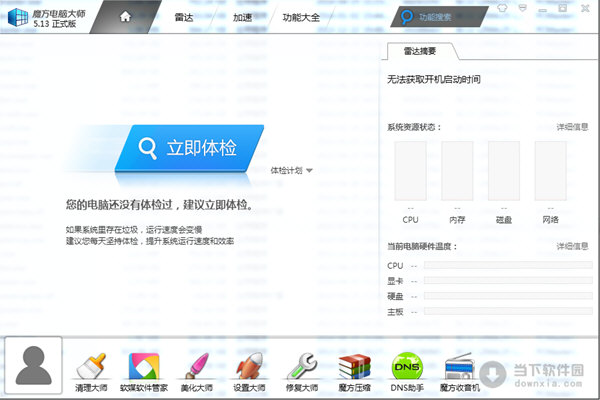Switch to the 雷达 tab

(184, 17)
